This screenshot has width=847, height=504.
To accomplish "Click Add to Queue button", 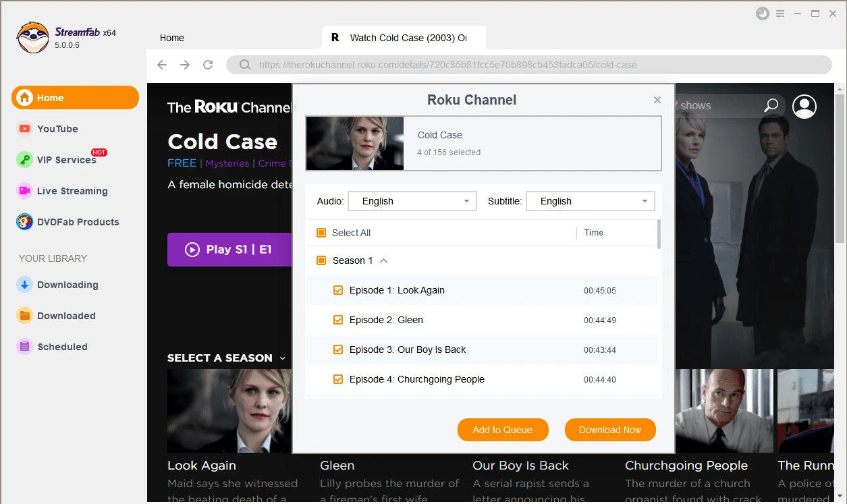I will coord(503,430).
